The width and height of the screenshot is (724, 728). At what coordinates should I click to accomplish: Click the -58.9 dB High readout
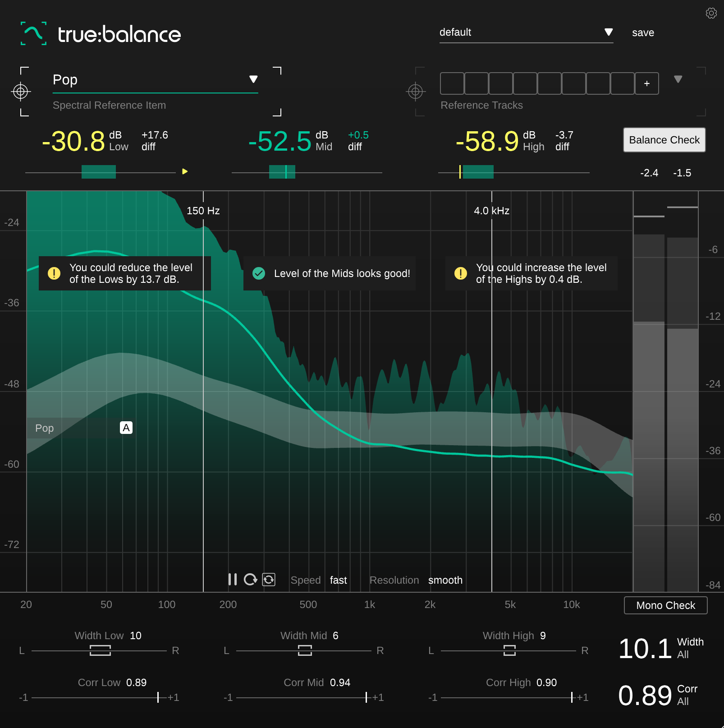tap(487, 141)
